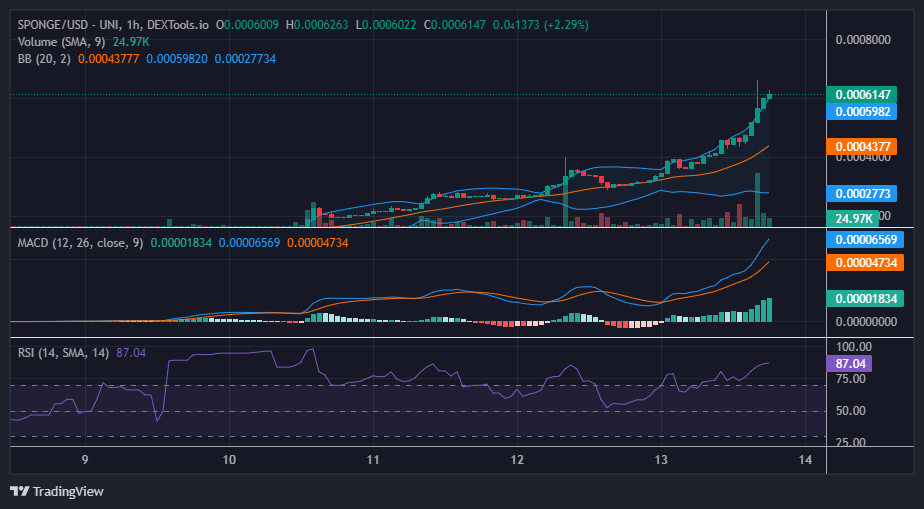Click the RSI 25.00 scale tick
Image resolution: width=924 pixels, height=509 pixels.
click(x=850, y=442)
